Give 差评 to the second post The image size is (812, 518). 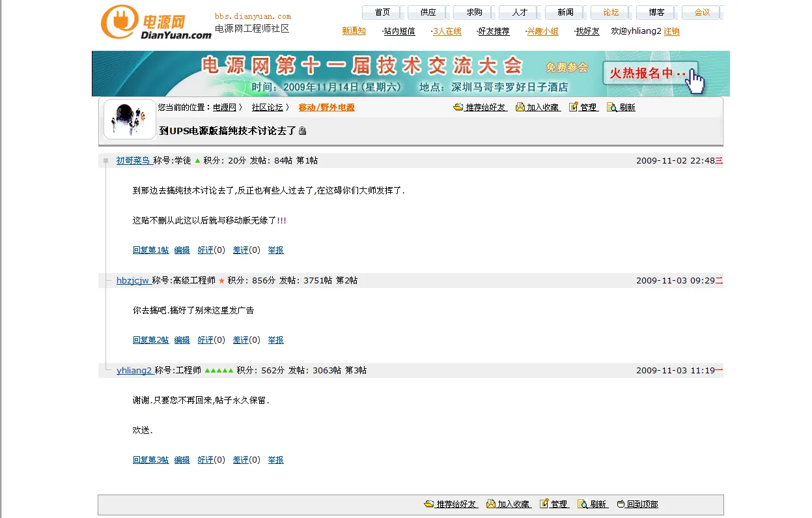241,340
